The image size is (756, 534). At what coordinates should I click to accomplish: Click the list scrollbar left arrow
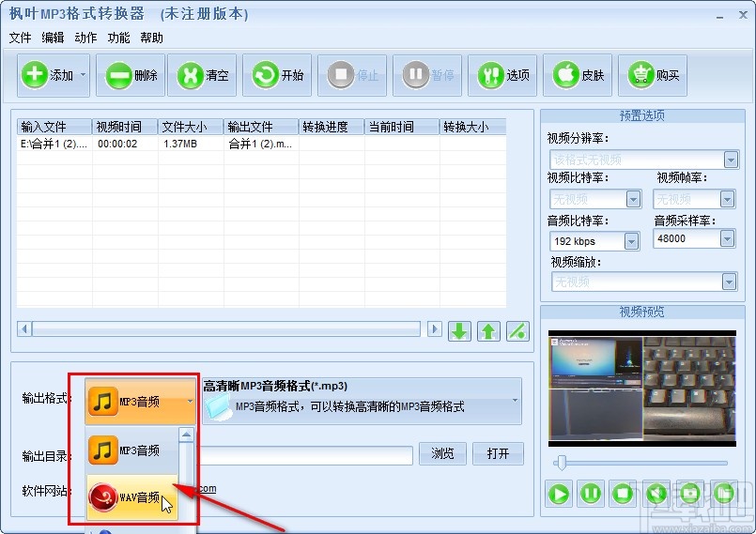[x=24, y=329]
